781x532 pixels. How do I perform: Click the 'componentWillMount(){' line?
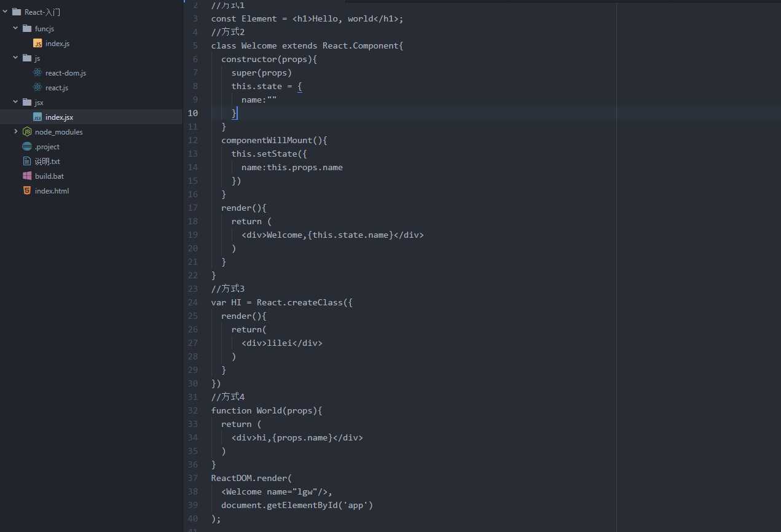pyautogui.click(x=274, y=140)
